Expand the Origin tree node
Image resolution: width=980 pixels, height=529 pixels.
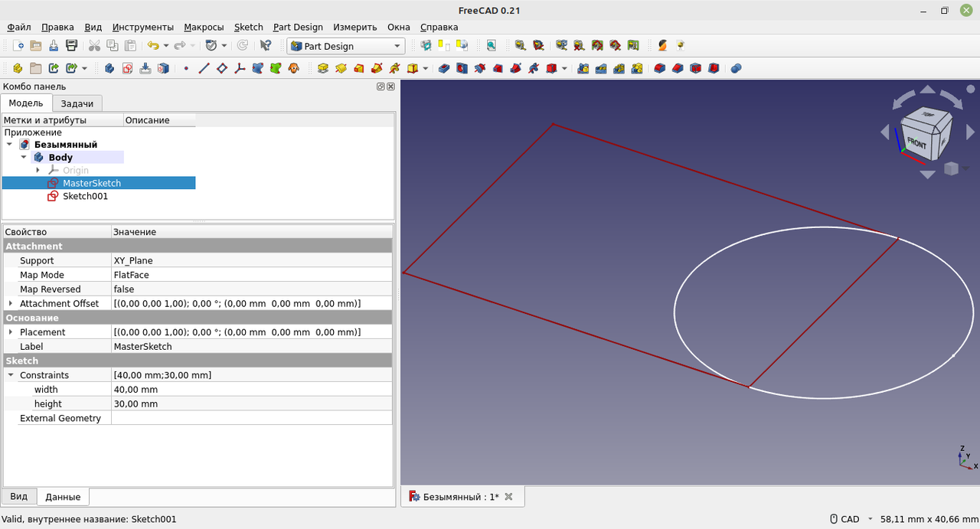(38, 170)
